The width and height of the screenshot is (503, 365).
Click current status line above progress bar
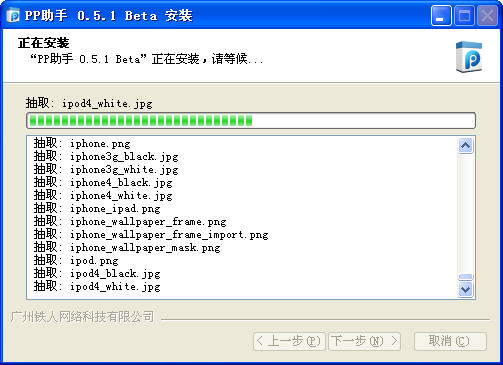[89, 103]
